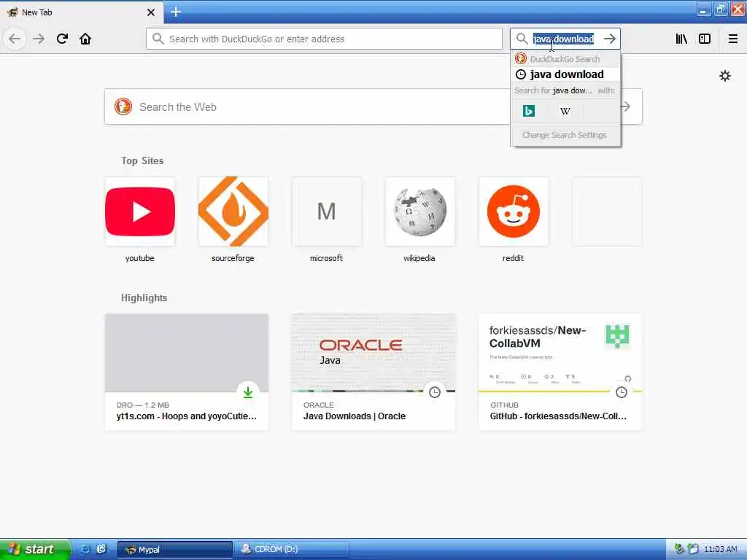Click the forward navigation arrow
The width and height of the screenshot is (747, 560).
tap(39, 39)
